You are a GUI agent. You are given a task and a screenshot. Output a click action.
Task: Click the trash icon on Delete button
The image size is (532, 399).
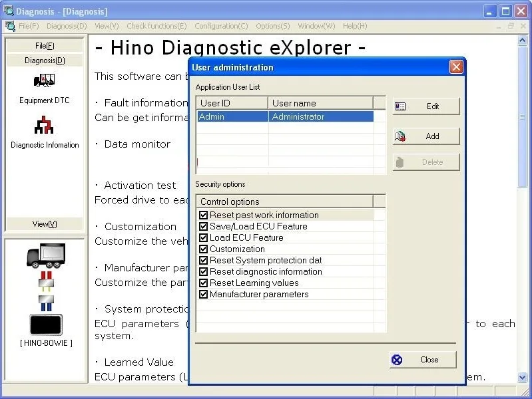tap(400, 162)
